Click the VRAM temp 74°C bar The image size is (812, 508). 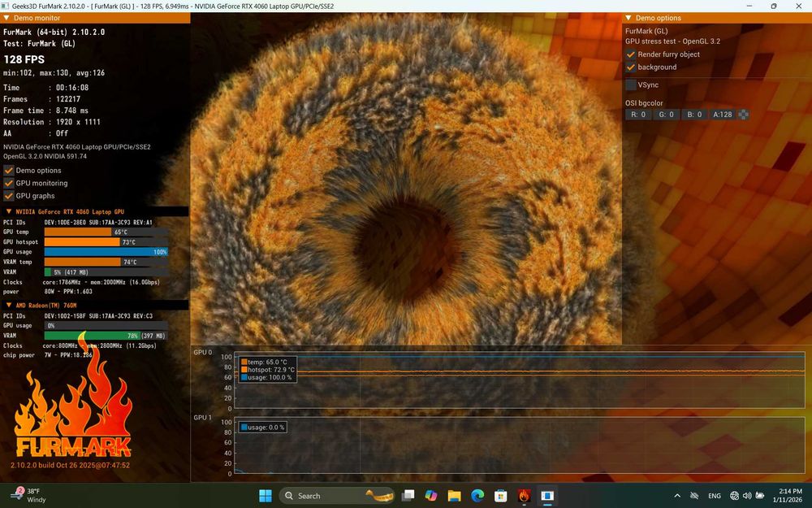[106, 262]
